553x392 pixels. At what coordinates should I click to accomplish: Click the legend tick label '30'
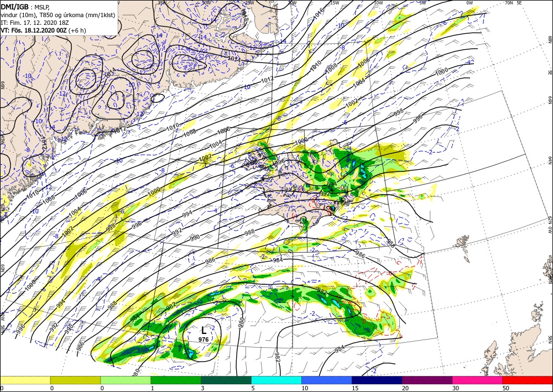pyautogui.click(x=456, y=388)
